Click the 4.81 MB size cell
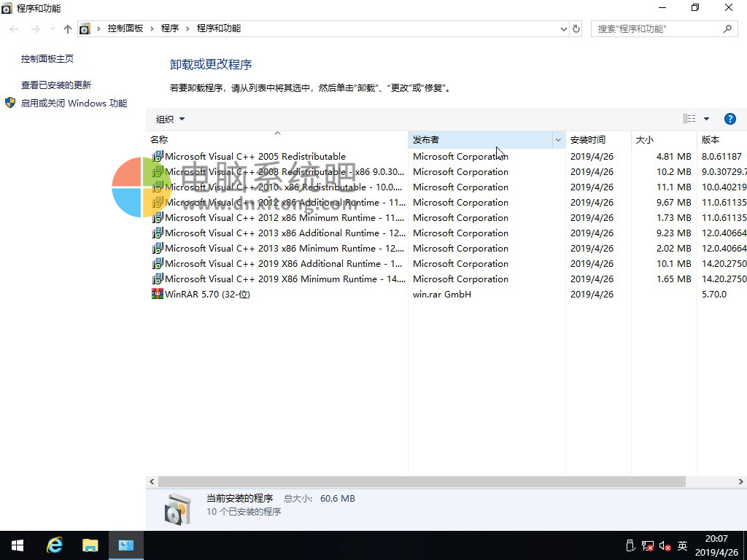747x560 pixels. point(673,156)
